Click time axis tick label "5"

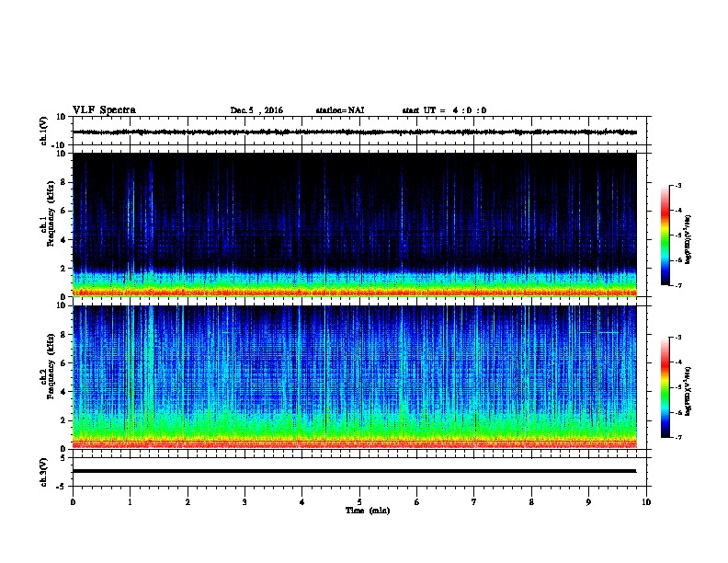pyautogui.click(x=359, y=502)
